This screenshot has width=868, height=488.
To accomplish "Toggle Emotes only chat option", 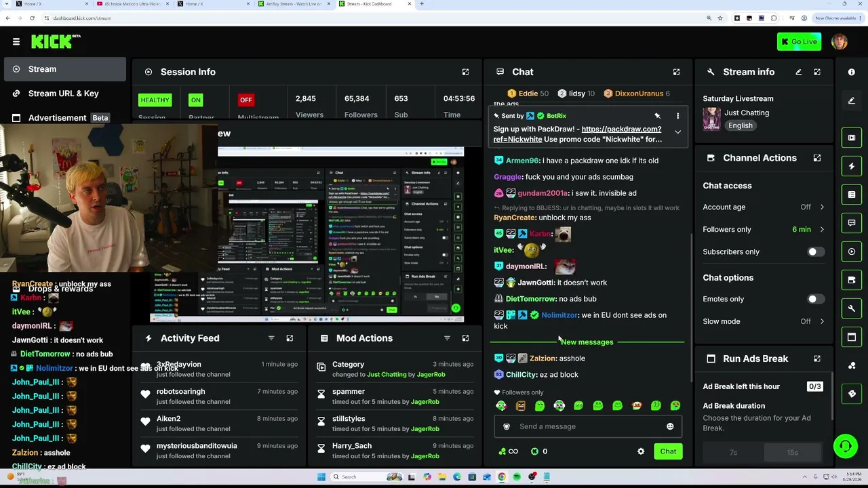I will point(816,299).
